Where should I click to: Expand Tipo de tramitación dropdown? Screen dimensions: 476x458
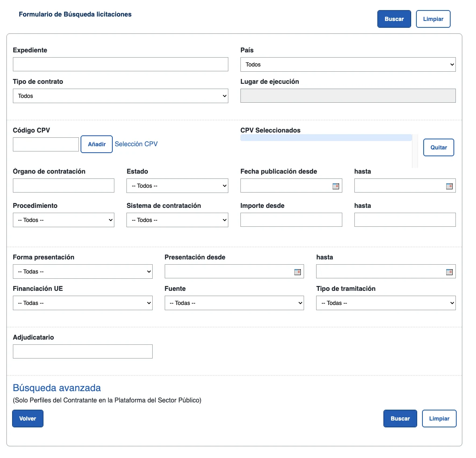coord(386,303)
